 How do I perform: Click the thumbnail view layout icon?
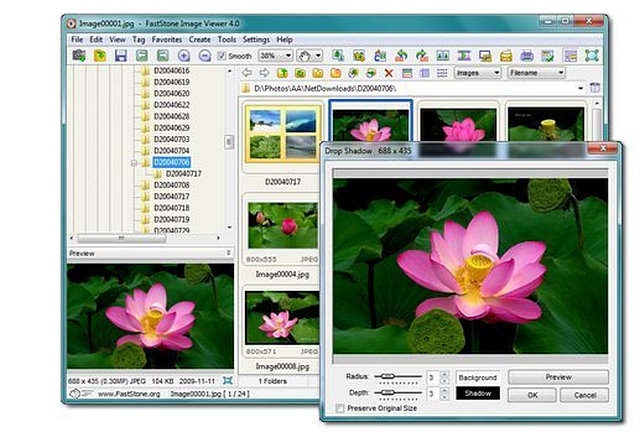point(407,73)
